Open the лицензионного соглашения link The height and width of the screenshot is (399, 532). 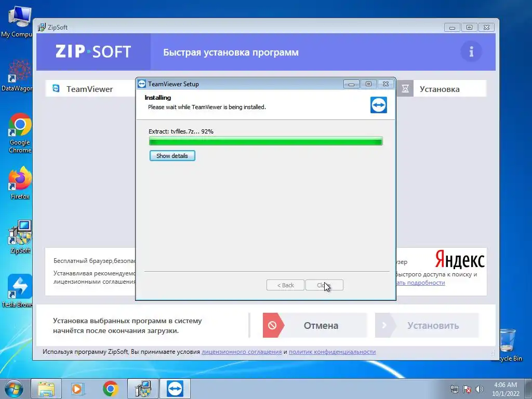click(x=242, y=352)
